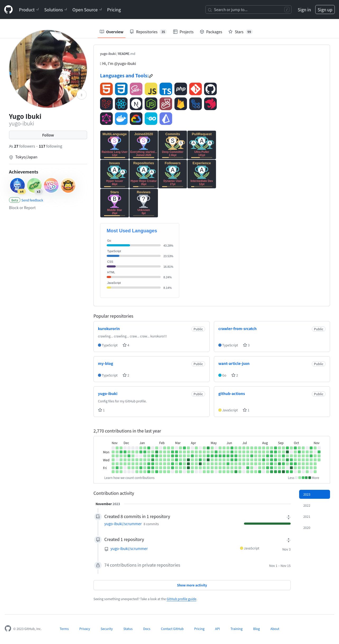Image resolution: width=339 pixels, height=644 pixels.
Task: Open the yugo-ibuki/scrummer commits link
Action: pyautogui.click(x=123, y=524)
